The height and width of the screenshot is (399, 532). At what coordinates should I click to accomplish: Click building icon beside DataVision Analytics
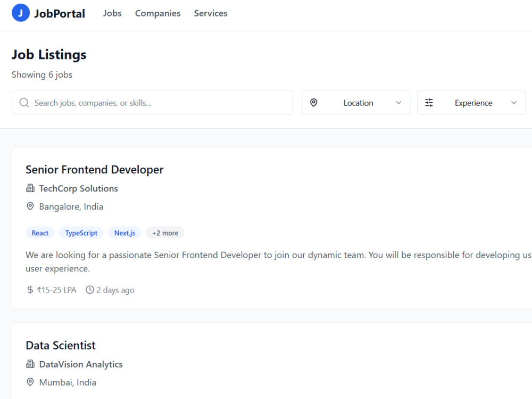coord(30,364)
